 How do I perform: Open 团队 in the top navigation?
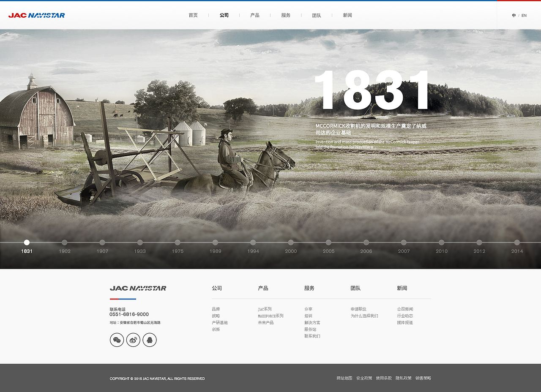click(x=317, y=15)
